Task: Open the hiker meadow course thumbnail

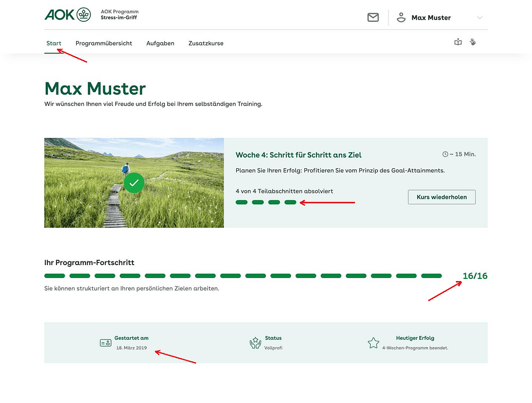Action: [134, 183]
